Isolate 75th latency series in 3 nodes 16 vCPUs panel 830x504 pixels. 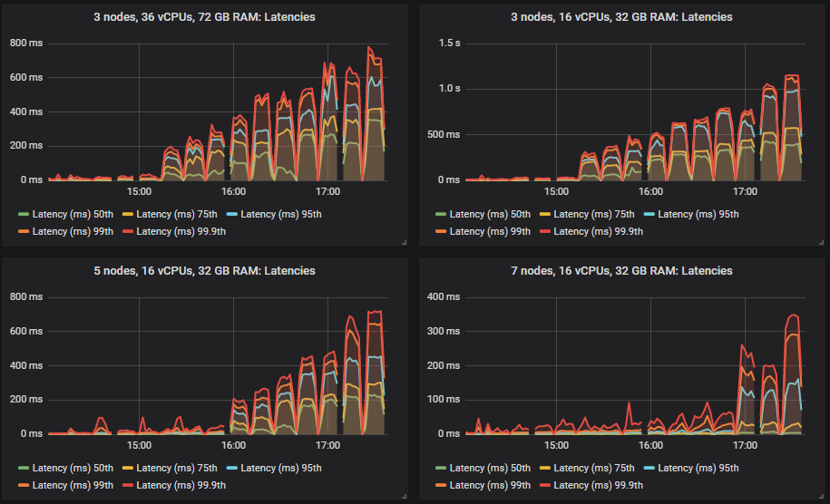click(x=594, y=215)
